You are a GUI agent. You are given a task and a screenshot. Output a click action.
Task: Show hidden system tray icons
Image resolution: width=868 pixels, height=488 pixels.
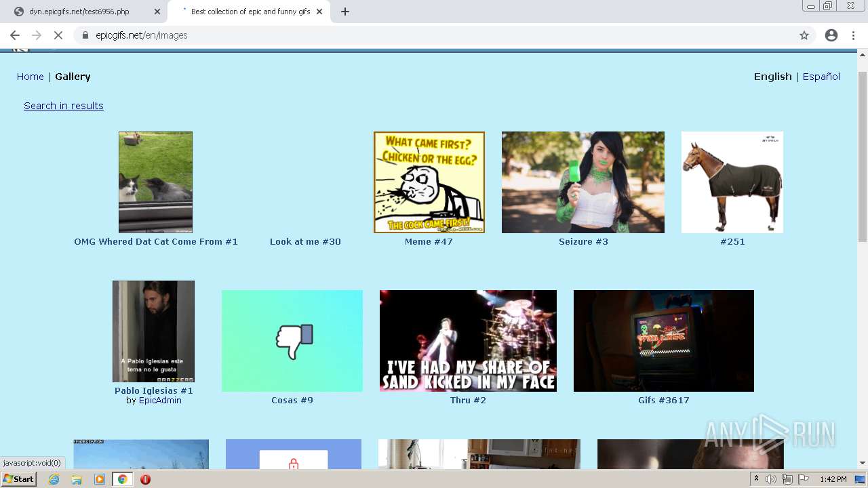pos(757,479)
